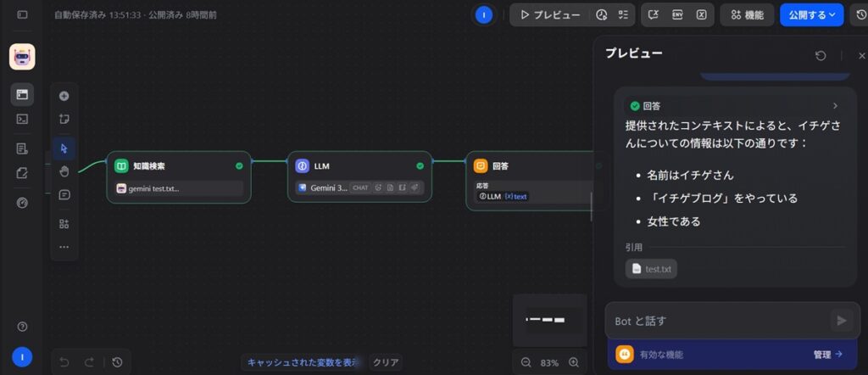Open the Orchestrate workflow icon in left sidebar
This screenshot has width=868, height=375.
22,95
